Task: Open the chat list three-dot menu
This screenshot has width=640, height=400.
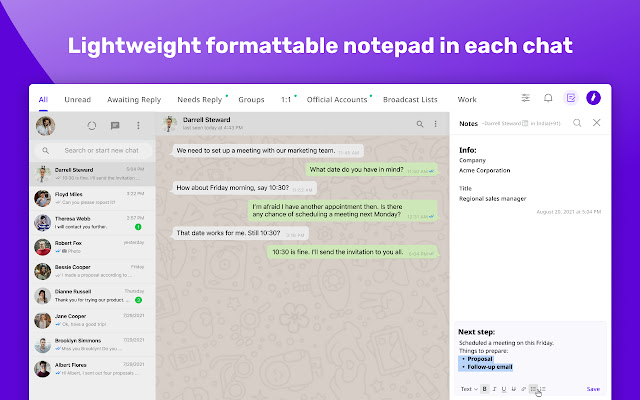Action: [x=138, y=126]
